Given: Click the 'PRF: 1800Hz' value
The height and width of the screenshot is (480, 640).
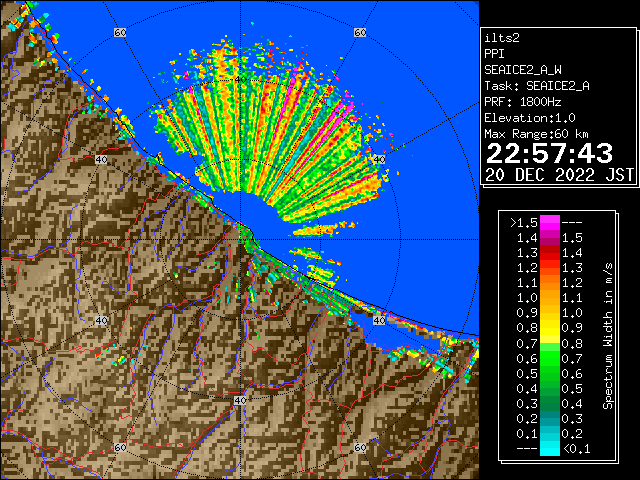Looking at the screenshot, I should (x=522, y=102).
